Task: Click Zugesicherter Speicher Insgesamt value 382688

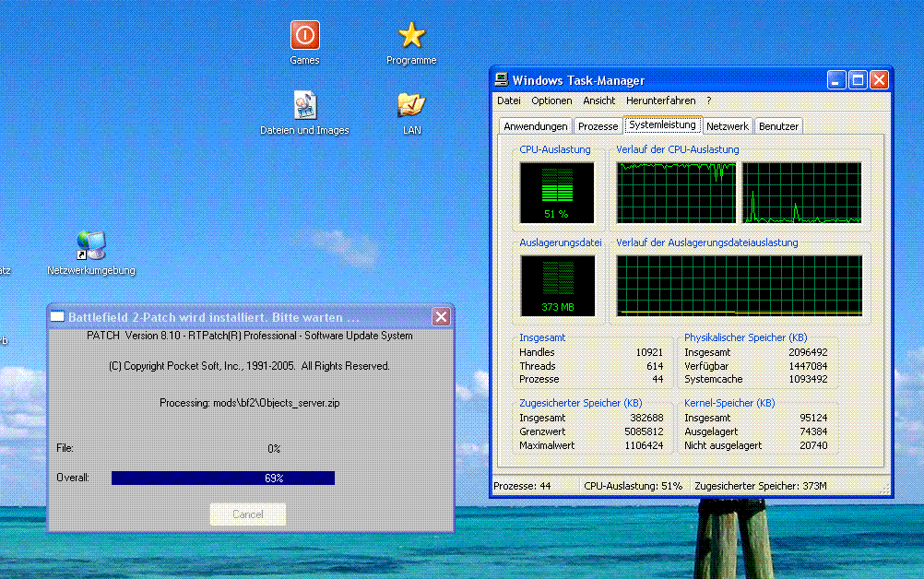Action: tap(646, 418)
